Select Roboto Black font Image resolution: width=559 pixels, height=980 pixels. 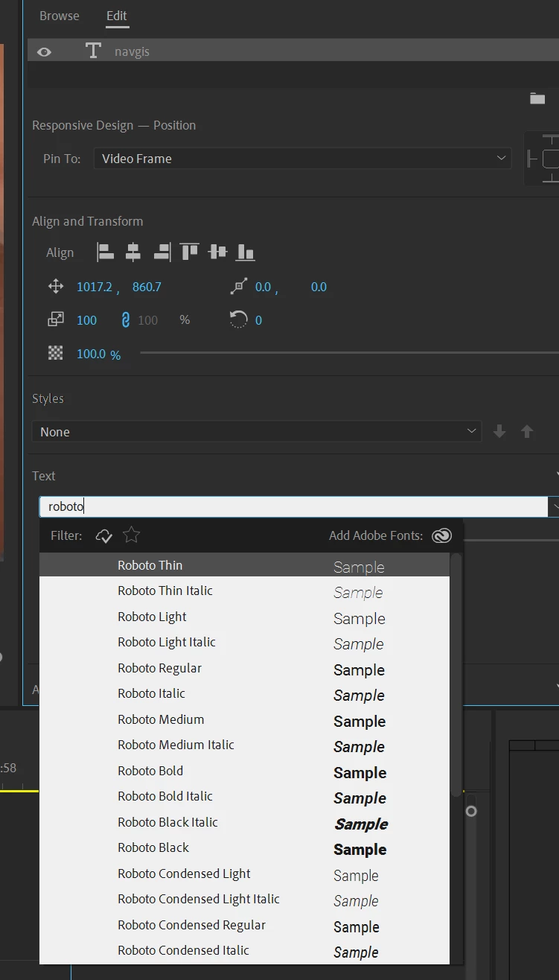coord(245,847)
